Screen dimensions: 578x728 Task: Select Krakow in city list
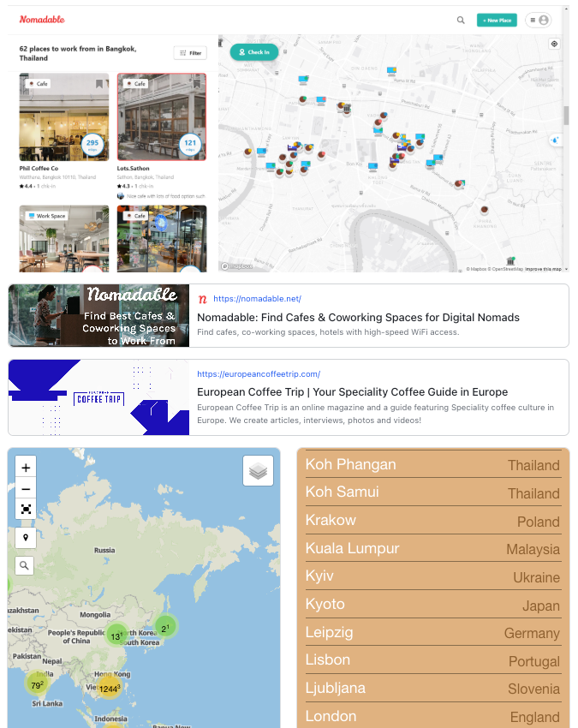tap(432, 521)
